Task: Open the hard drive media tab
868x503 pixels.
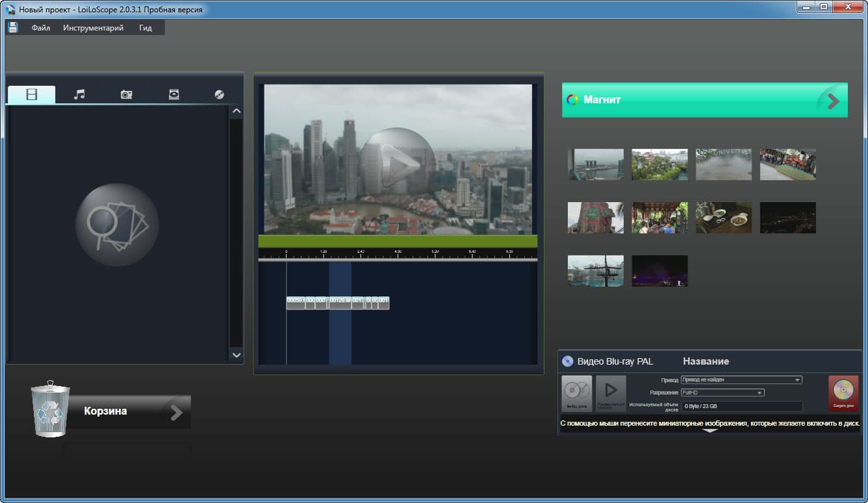Action: click(x=174, y=94)
